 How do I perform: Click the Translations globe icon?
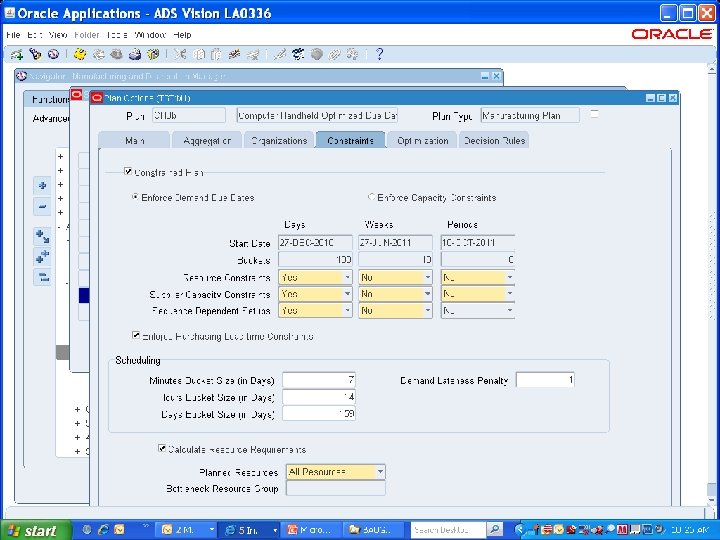tap(316, 55)
